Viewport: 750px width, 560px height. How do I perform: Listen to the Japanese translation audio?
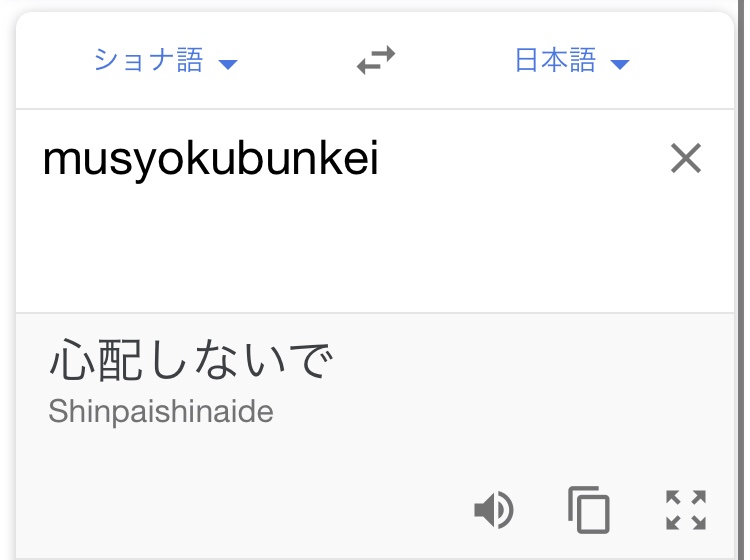(494, 510)
